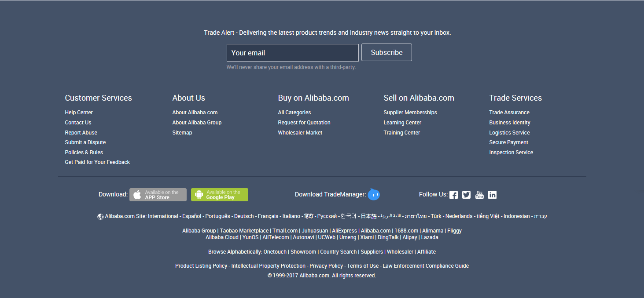Viewport: 644px width, 298px height.
Task: Open the Sitemap link
Action: coord(182,133)
